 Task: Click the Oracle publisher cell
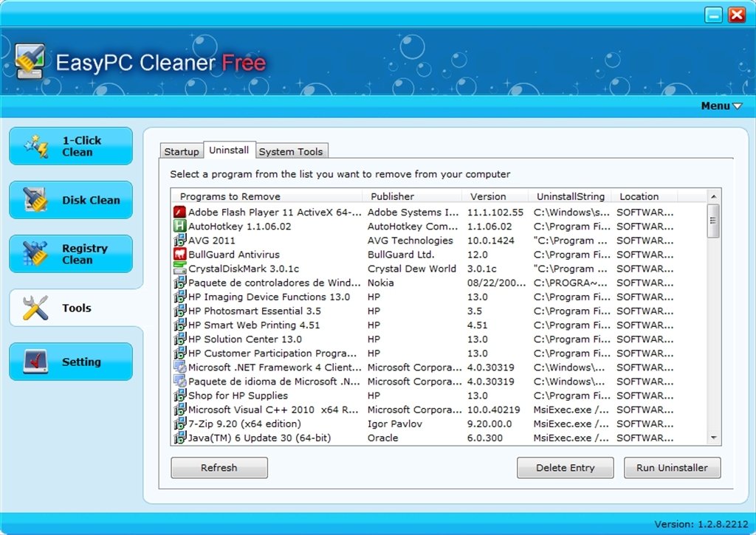[x=383, y=438]
